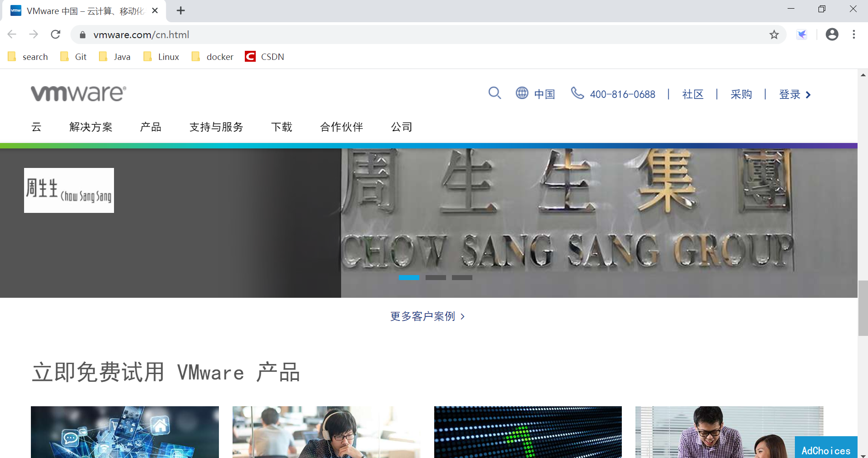Click the AdChoices button
Image resolution: width=868 pixels, height=458 pixels.
click(x=826, y=450)
